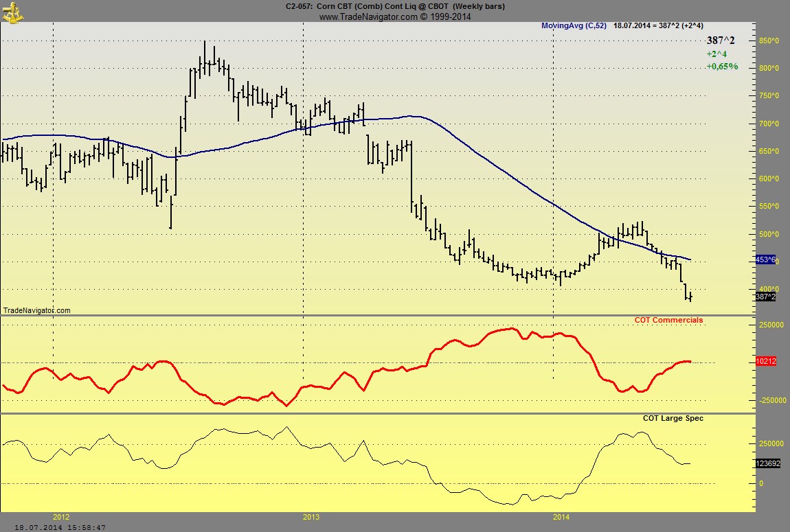
Task: Click the 387^2 last price tag on axis
Action: point(766,297)
